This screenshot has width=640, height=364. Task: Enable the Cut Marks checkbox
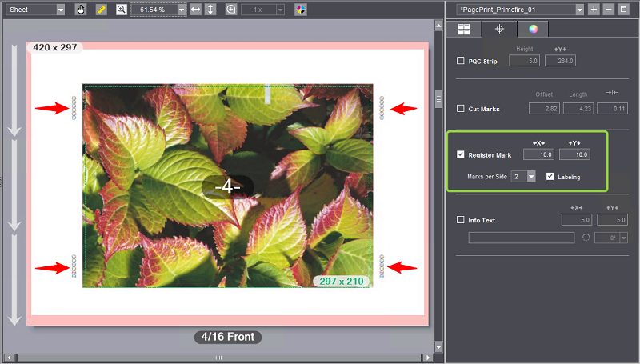[460, 108]
